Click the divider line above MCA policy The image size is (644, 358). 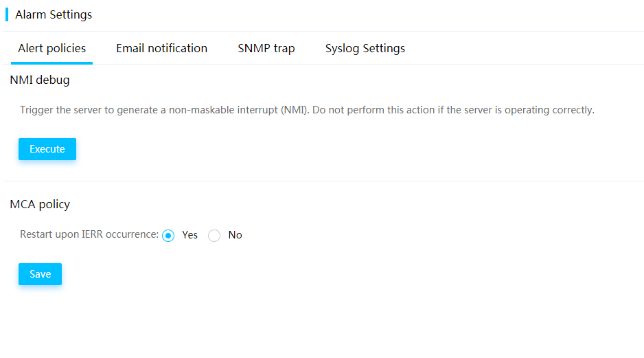tap(323, 181)
